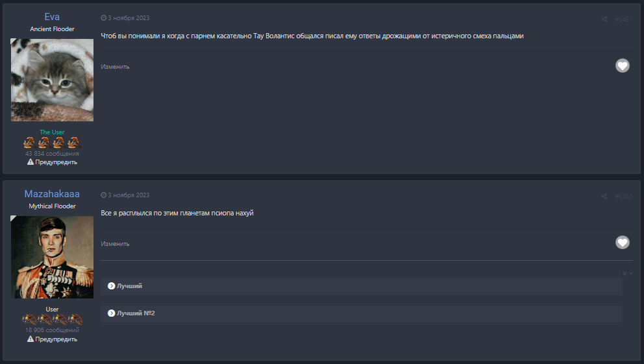Click the "3 ноября 2023" date on Mazahakaaa's post
This screenshot has height=364, width=644.
(x=129, y=195)
